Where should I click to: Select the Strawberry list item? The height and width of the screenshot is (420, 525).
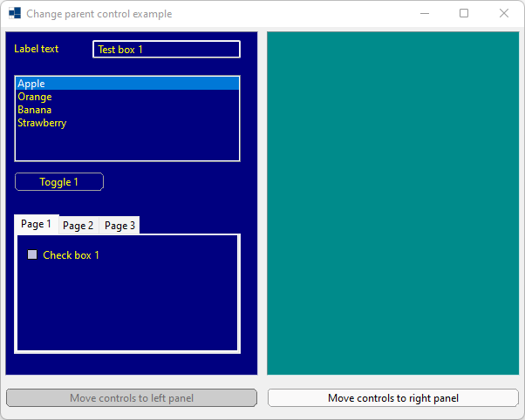click(42, 123)
